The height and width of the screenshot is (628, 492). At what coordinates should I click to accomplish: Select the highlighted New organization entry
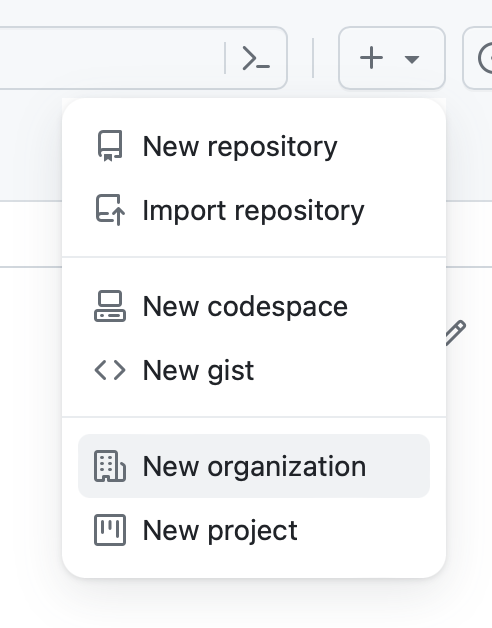point(254,466)
